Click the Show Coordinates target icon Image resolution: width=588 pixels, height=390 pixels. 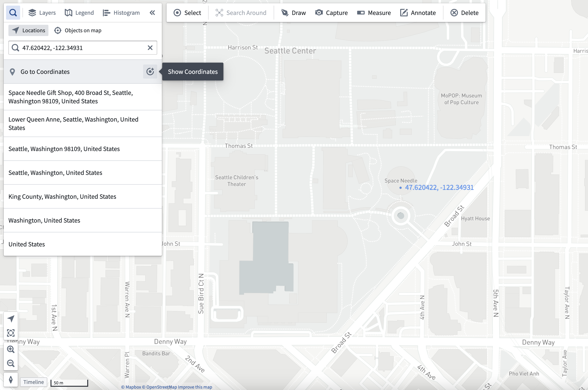coord(150,72)
